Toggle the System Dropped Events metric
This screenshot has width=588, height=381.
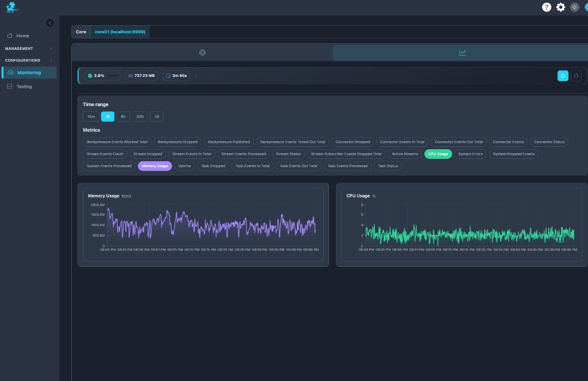[514, 154]
